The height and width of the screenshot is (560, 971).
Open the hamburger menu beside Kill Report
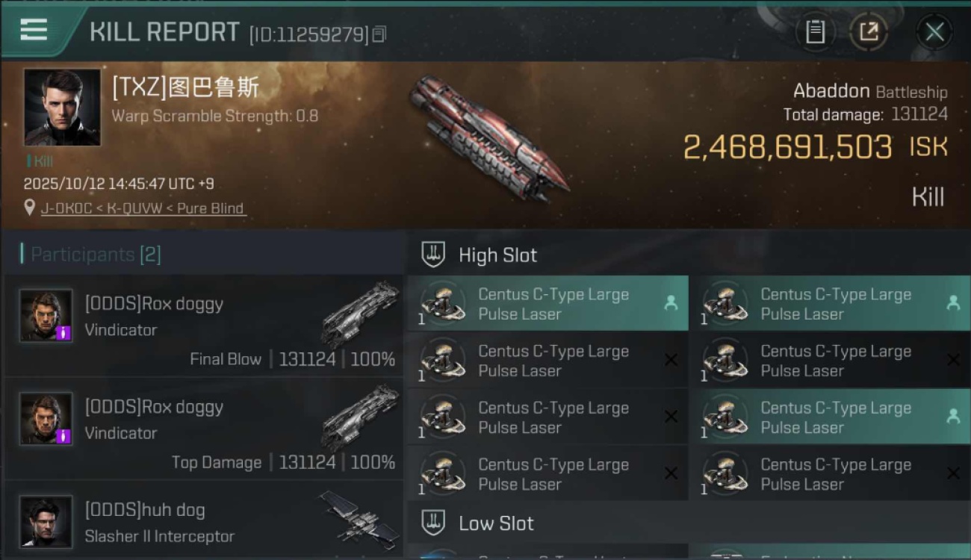(x=34, y=31)
